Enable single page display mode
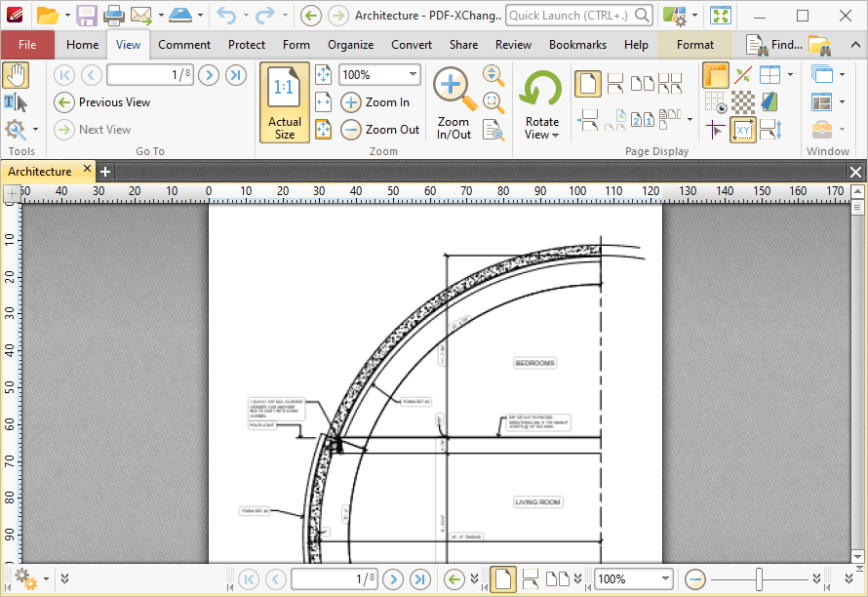The image size is (868, 597). point(588,83)
